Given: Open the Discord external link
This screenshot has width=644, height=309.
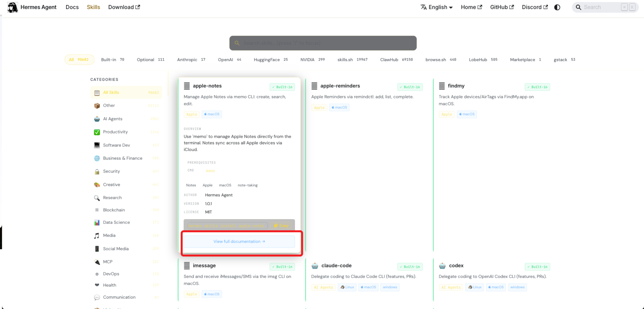Looking at the screenshot, I should point(535,7).
